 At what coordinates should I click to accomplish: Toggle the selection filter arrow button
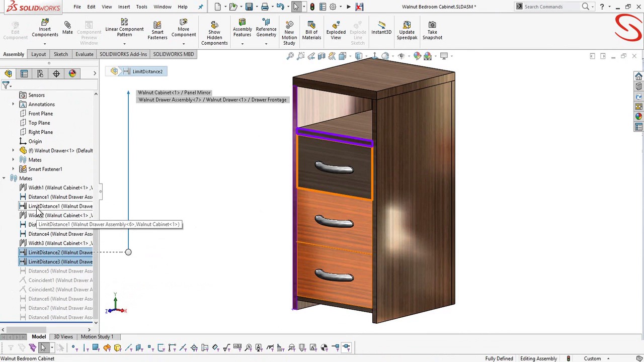(x=43, y=347)
